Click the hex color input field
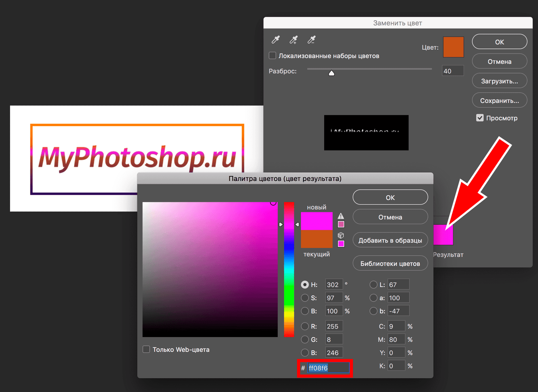The image size is (538, 392). (328, 368)
